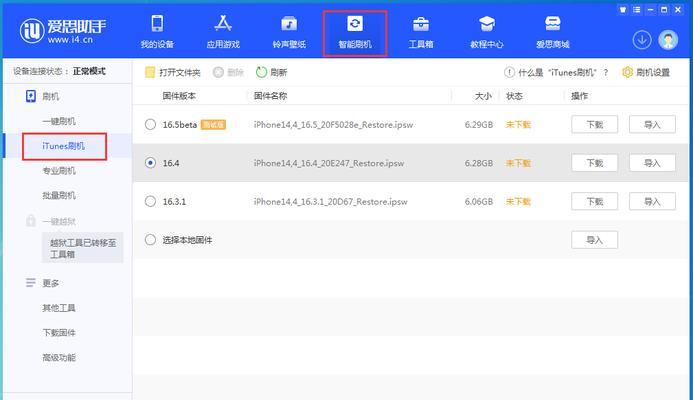
Task: Open 批量刷机 in sidebar
Action: 59,195
